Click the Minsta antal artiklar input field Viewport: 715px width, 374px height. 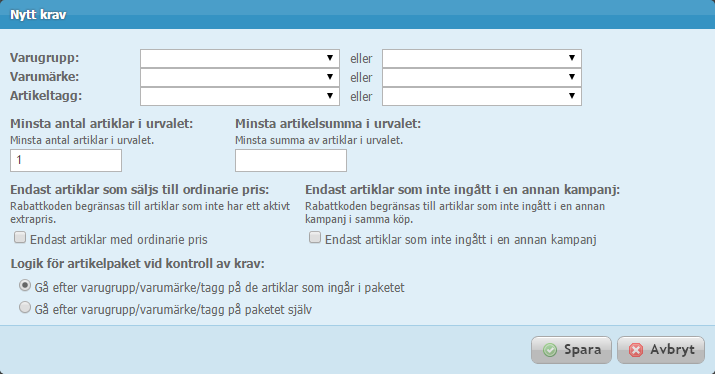coord(66,161)
